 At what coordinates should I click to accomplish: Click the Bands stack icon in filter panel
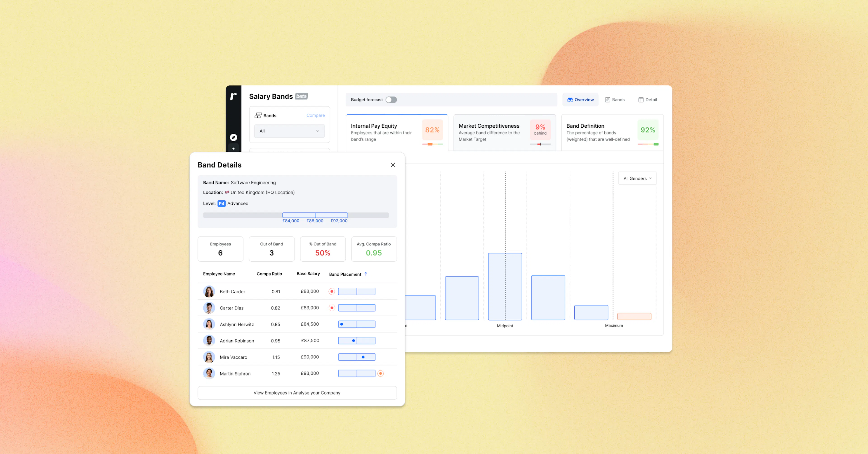coord(258,115)
